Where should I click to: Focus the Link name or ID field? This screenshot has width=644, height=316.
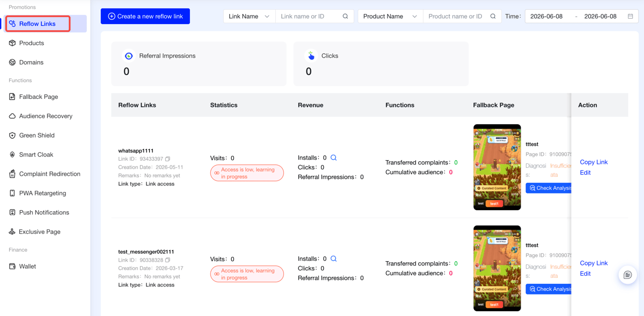[309, 16]
